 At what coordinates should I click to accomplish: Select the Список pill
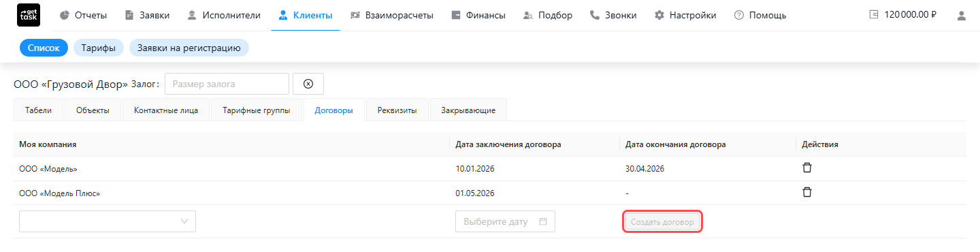(x=44, y=48)
